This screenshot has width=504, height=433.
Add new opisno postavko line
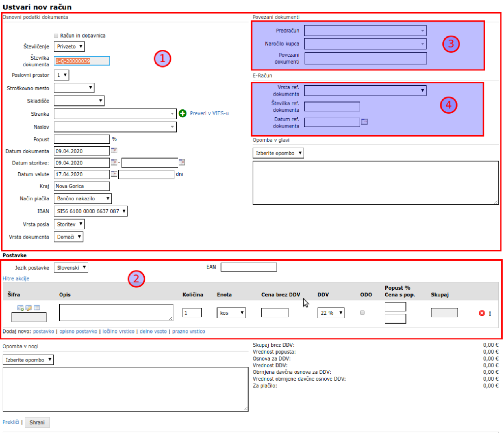[78, 331]
